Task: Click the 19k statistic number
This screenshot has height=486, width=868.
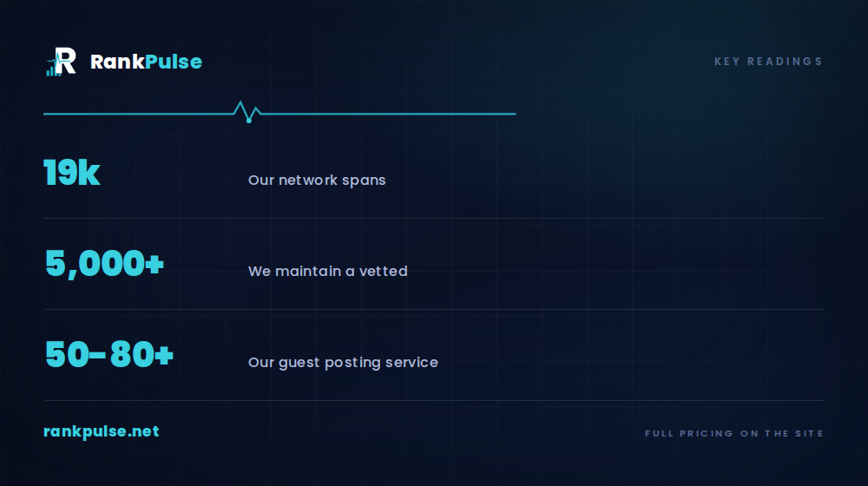Action: pyautogui.click(x=72, y=173)
